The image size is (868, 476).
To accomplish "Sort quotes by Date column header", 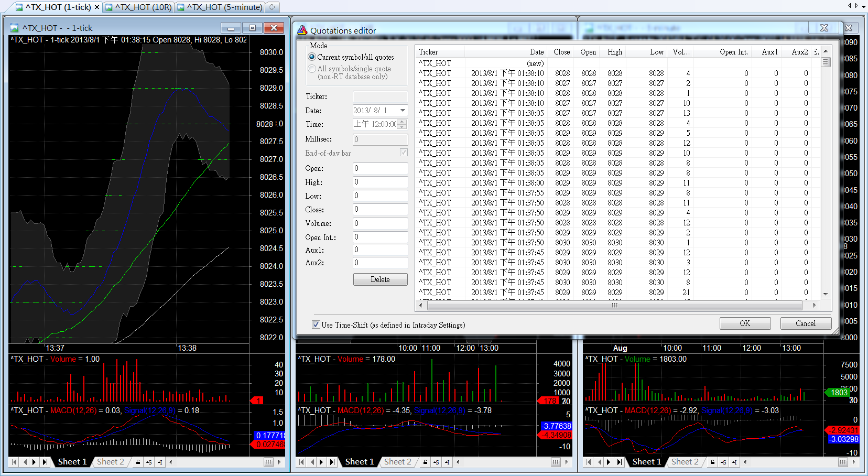I will [x=507, y=52].
